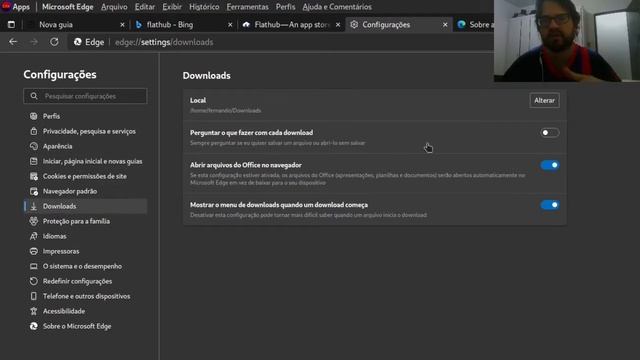Image resolution: width=640 pixels, height=360 pixels.
Task: Click the O sistema e o desempenho icon
Action: pyautogui.click(x=33, y=266)
